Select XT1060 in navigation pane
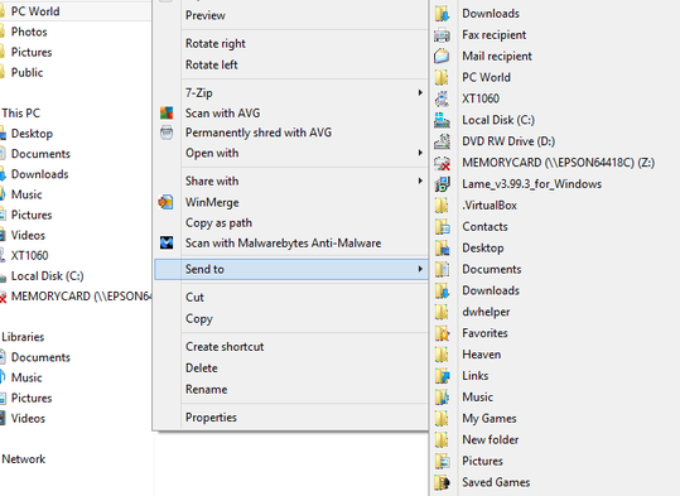The height and width of the screenshot is (496, 680). pyautogui.click(x=29, y=255)
